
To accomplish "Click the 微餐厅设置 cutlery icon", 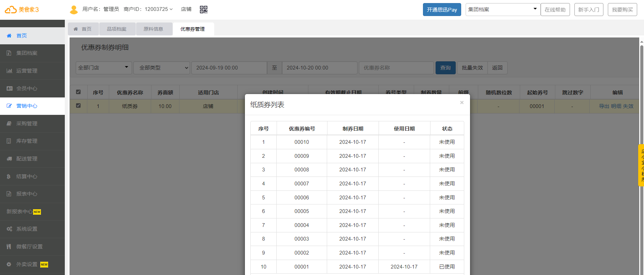I will (9, 247).
